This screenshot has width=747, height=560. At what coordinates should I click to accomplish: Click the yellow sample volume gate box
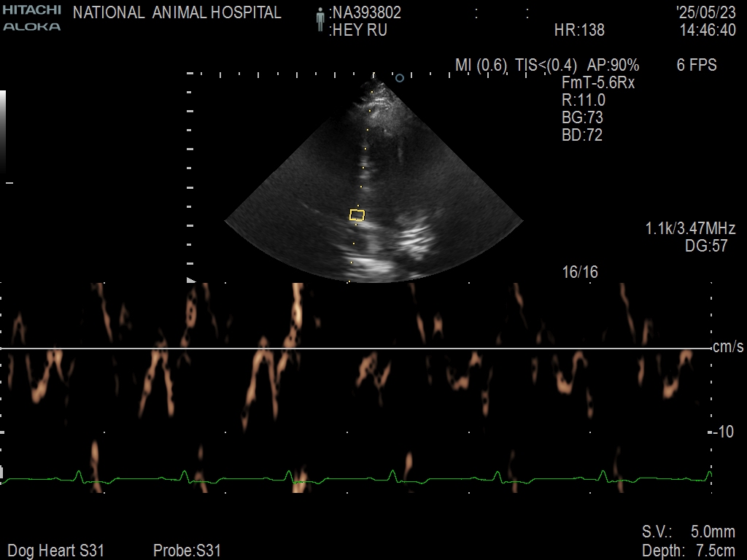pos(357,214)
